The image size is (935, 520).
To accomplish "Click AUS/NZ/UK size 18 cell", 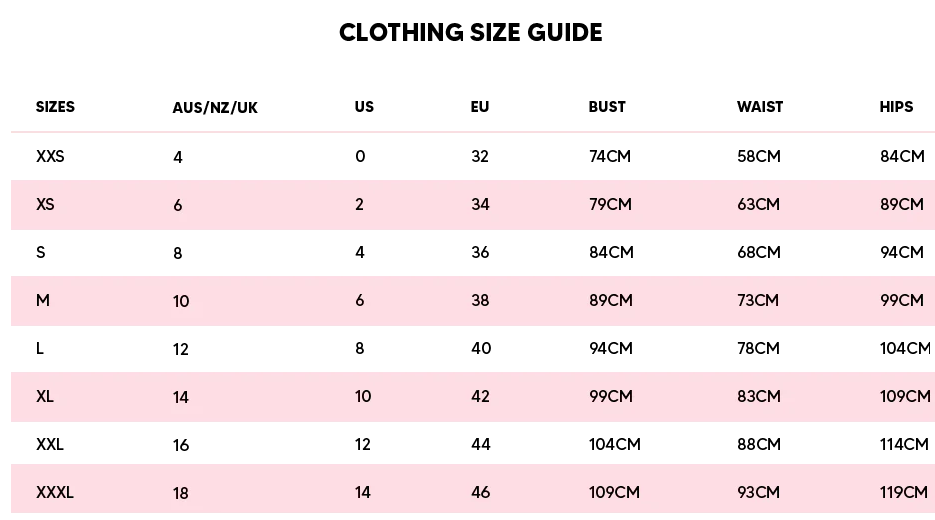I will tap(181, 493).
